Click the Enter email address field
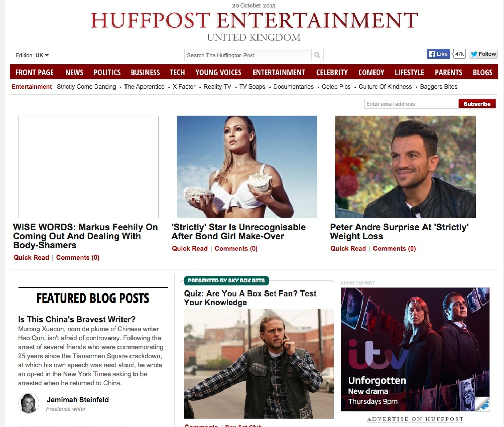504x427 pixels. click(411, 104)
